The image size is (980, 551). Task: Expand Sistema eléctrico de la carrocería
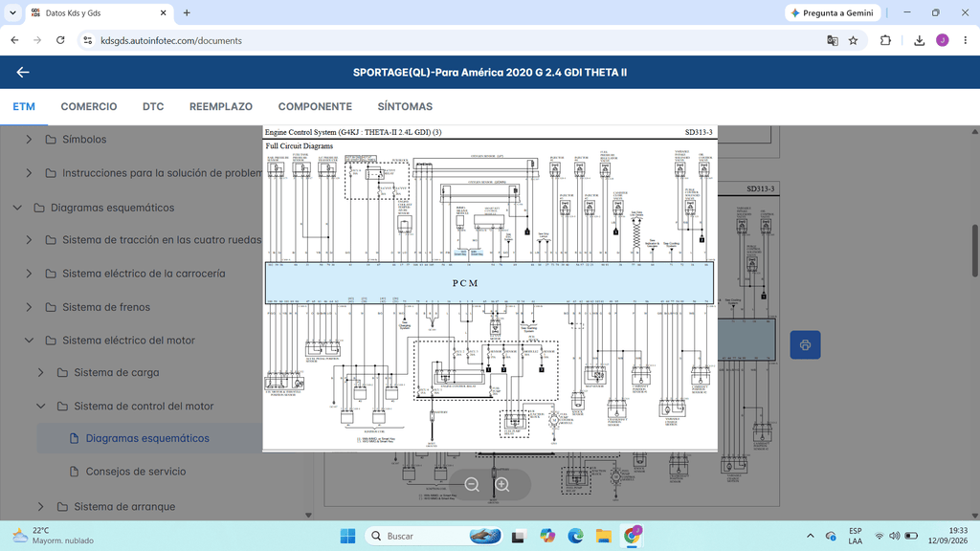pyautogui.click(x=29, y=274)
